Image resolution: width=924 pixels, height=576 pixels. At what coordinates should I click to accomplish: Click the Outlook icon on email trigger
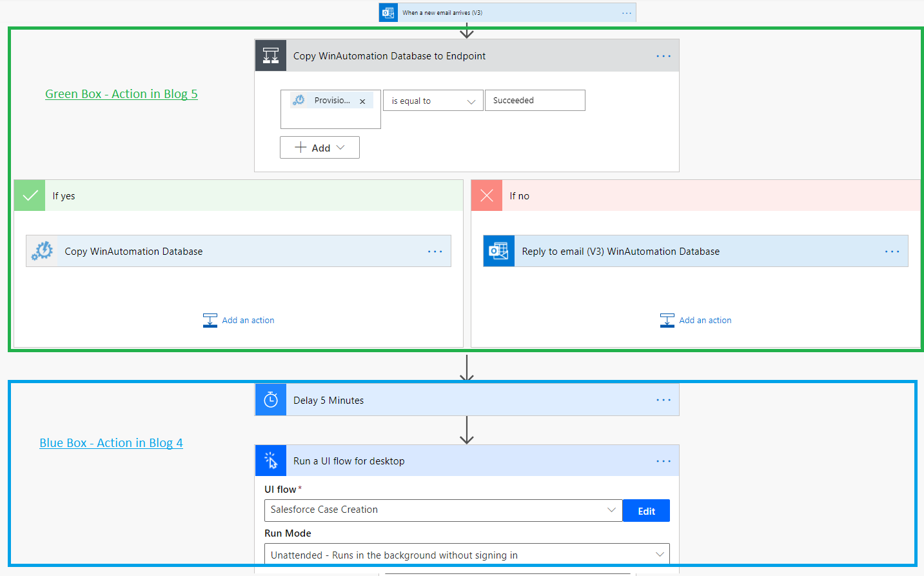click(x=388, y=13)
